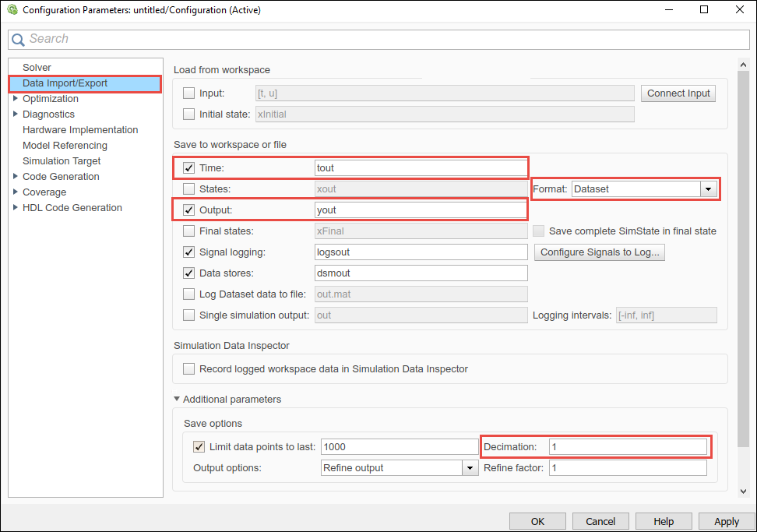This screenshot has width=757, height=532.
Task: Click the Simulink icon in the title bar
Action: (x=12, y=10)
